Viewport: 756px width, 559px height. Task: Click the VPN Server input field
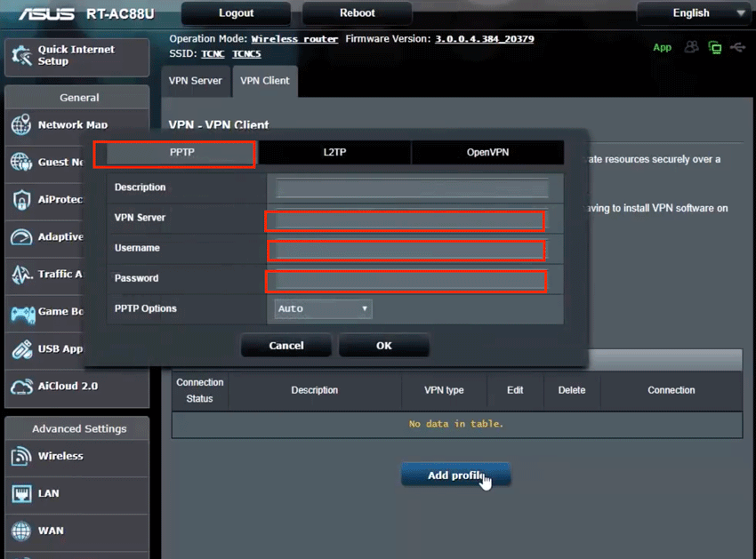pyautogui.click(x=406, y=218)
